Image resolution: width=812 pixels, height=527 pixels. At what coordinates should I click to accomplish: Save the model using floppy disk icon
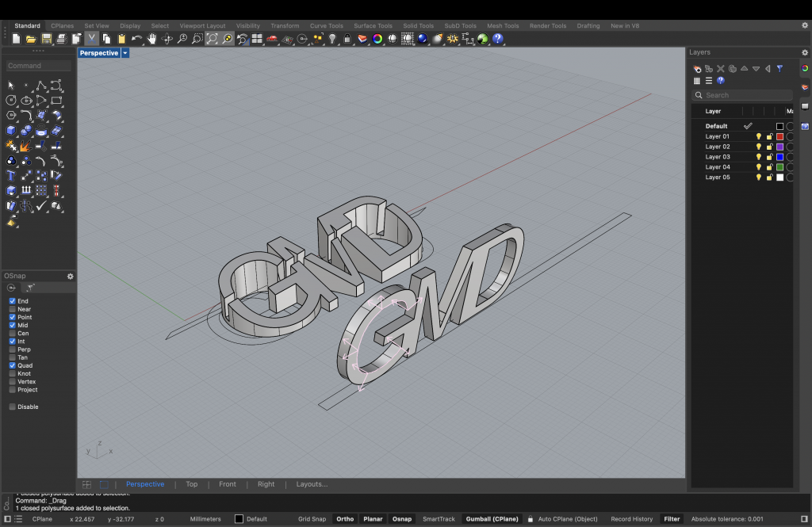click(x=47, y=39)
